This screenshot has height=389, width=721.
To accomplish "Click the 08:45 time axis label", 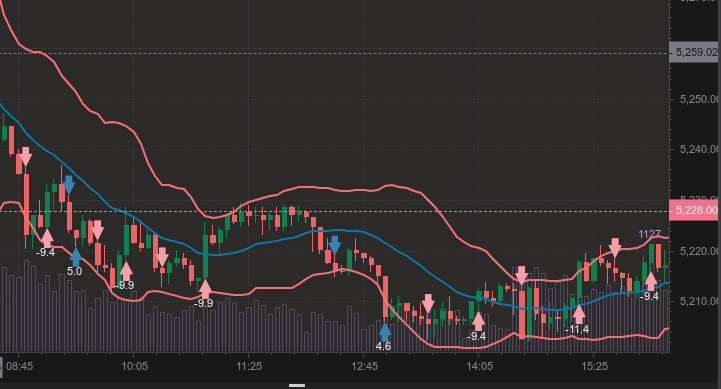I will [19, 366].
